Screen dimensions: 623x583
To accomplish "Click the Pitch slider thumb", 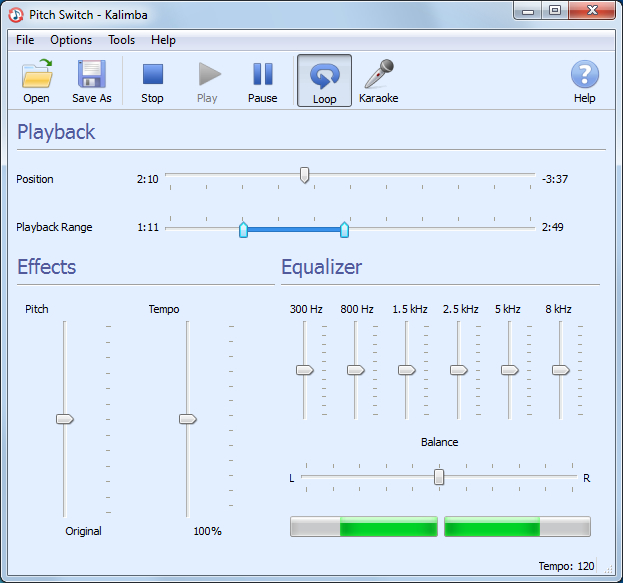I will [65, 419].
